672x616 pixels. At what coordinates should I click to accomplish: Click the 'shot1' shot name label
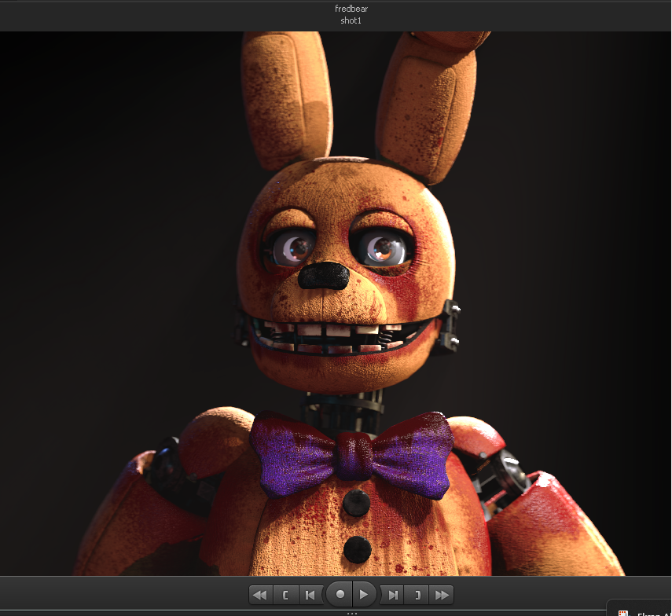click(351, 20)
